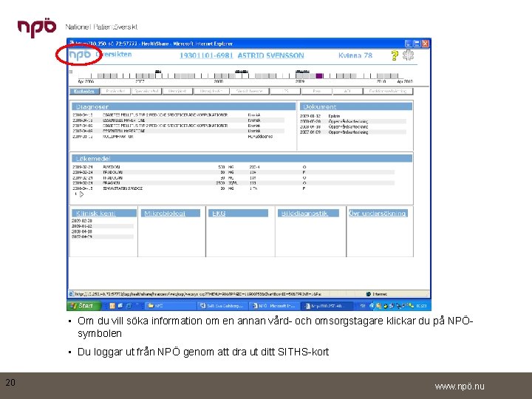This screenshot has height=399, width=532.
Task: Click the NPÖ logo symbol circled in red
Action: coord(80,55)
